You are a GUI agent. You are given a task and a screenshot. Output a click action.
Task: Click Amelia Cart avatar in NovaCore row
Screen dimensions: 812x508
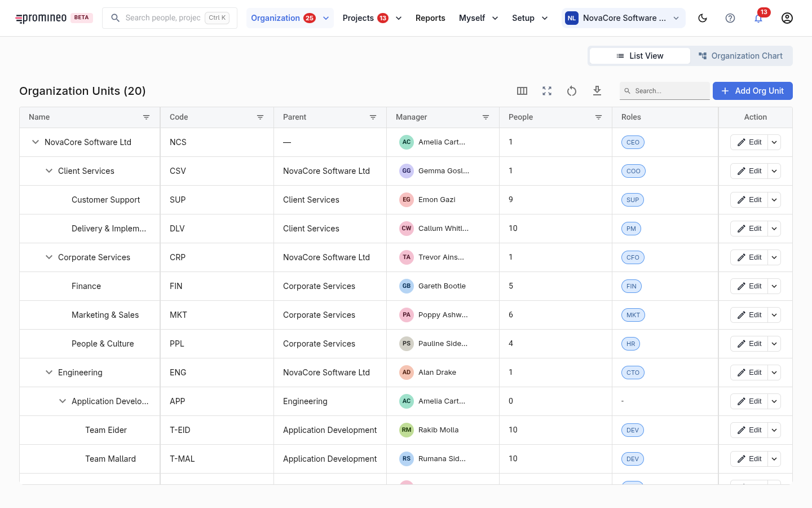tap(407, 142)
